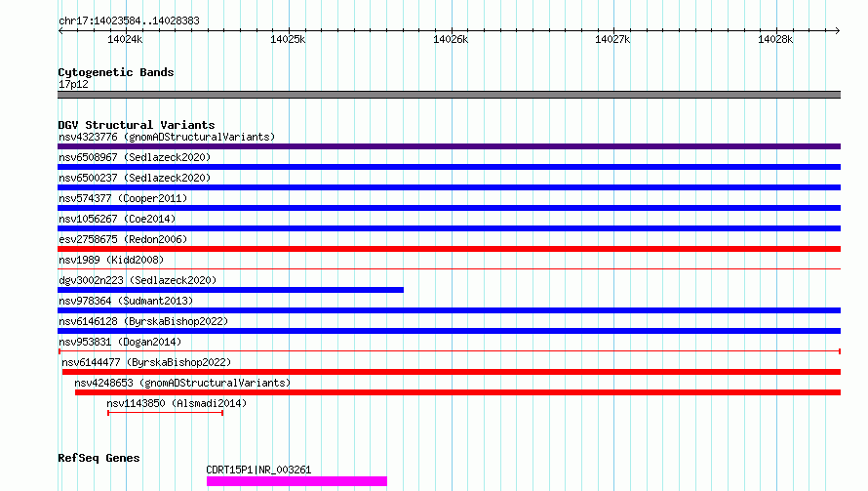Click the Cytogenetic Bands track title

(x=116, y=72)
